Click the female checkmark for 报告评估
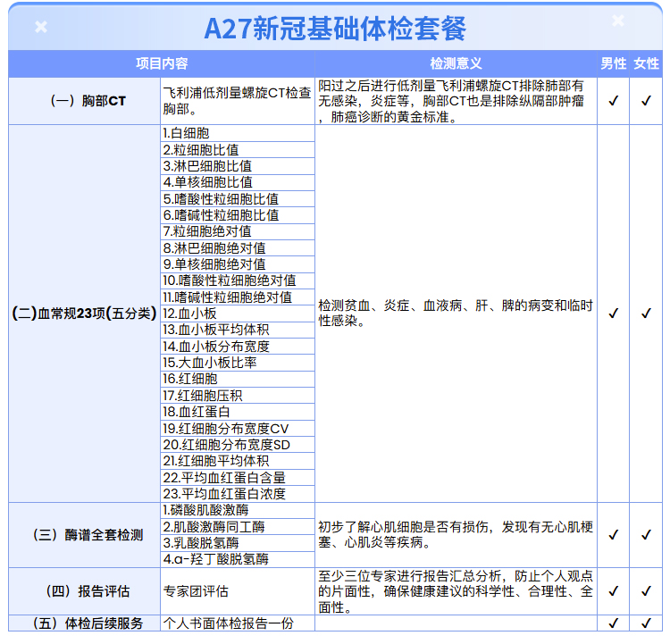The image size is (670, 644). (646, 591)
